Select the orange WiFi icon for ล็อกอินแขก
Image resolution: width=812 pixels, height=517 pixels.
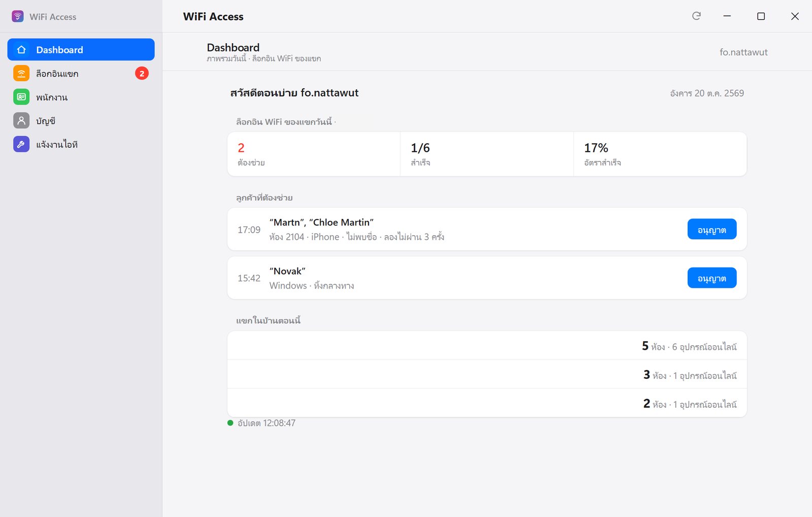point(21,74)
